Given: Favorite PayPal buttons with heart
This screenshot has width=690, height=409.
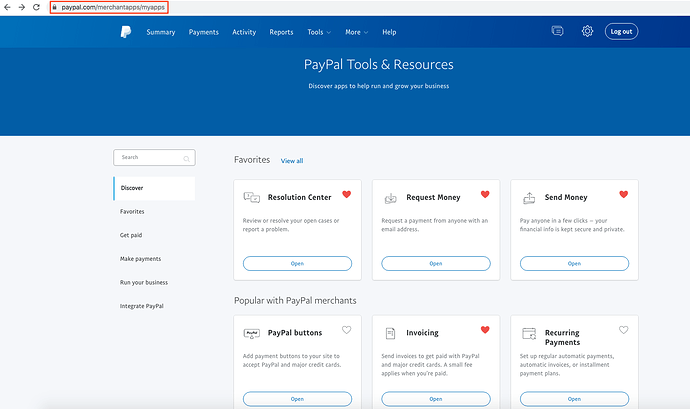Looking at the screenshot, I should pos(347,330).
